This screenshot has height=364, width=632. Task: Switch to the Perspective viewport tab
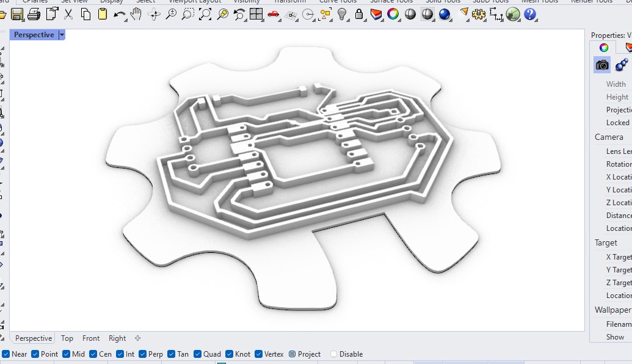(34, 338)
